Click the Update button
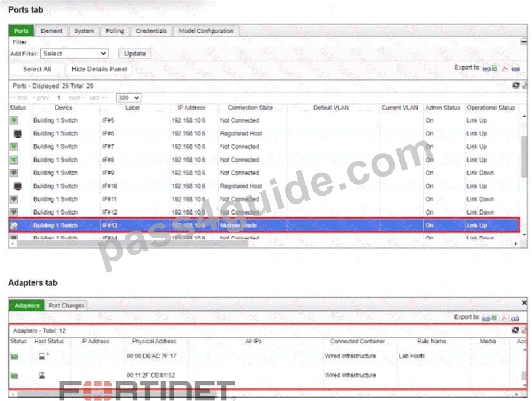The width and height of the screenshot is (532, 401). point(135,54)
